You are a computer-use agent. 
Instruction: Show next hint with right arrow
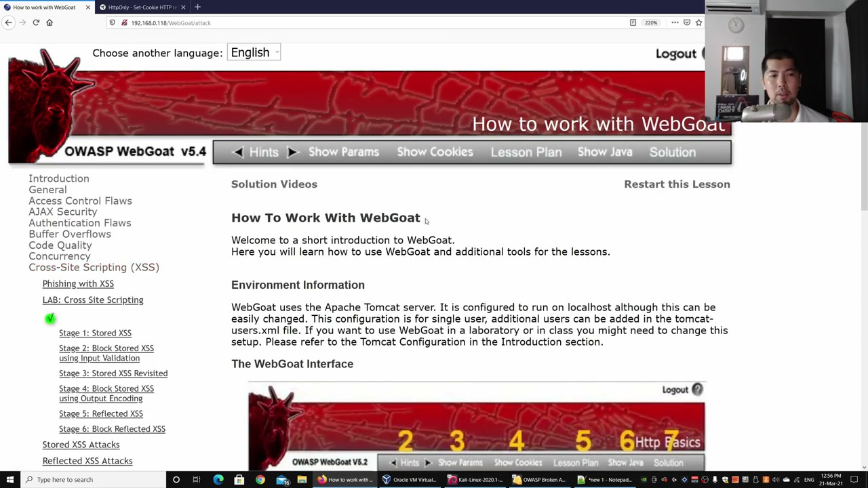click(292, 152)
